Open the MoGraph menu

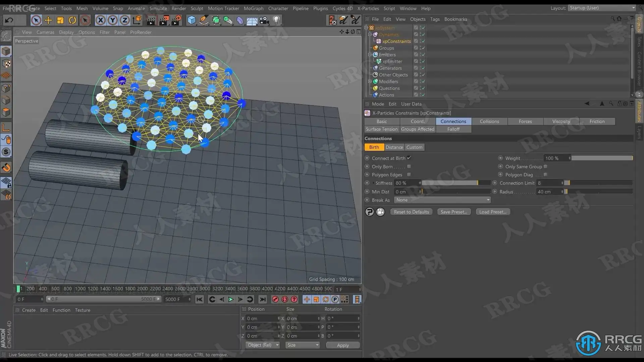[x=253, y=8]
